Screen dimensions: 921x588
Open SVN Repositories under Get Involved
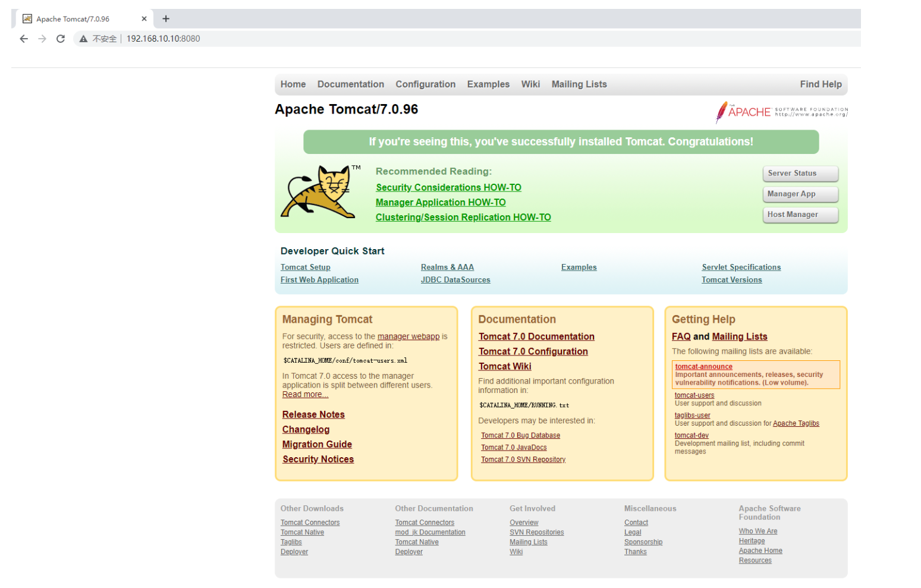click(x=536, y=533)
